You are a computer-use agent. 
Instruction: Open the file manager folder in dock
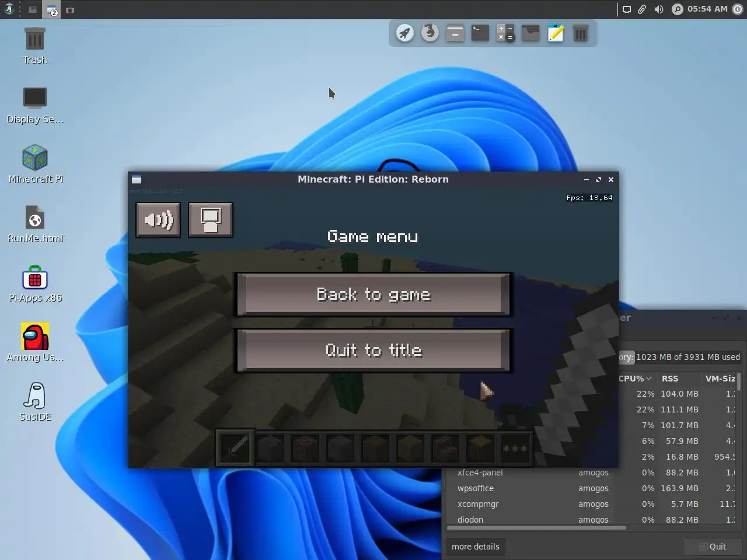click(x=530, y=33)
